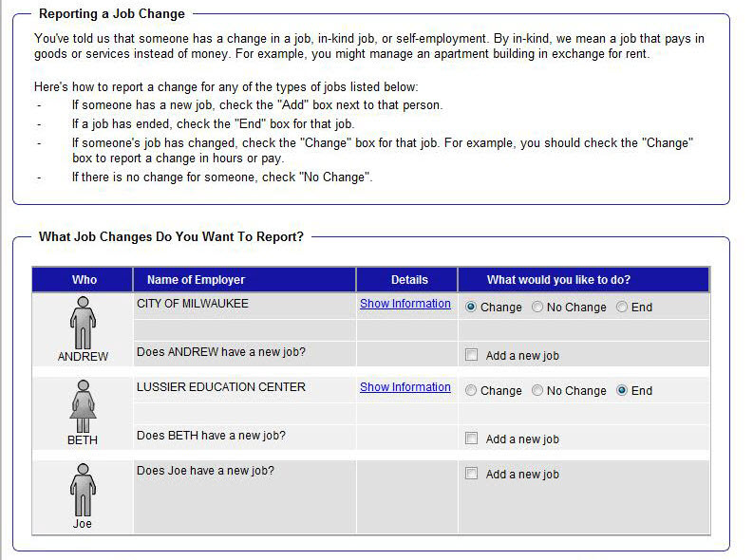Image resolution: width=753 pixels, height=560 pixels.
Task: Select End for Lussier Education Center job
Action: [x=622, y=391]
